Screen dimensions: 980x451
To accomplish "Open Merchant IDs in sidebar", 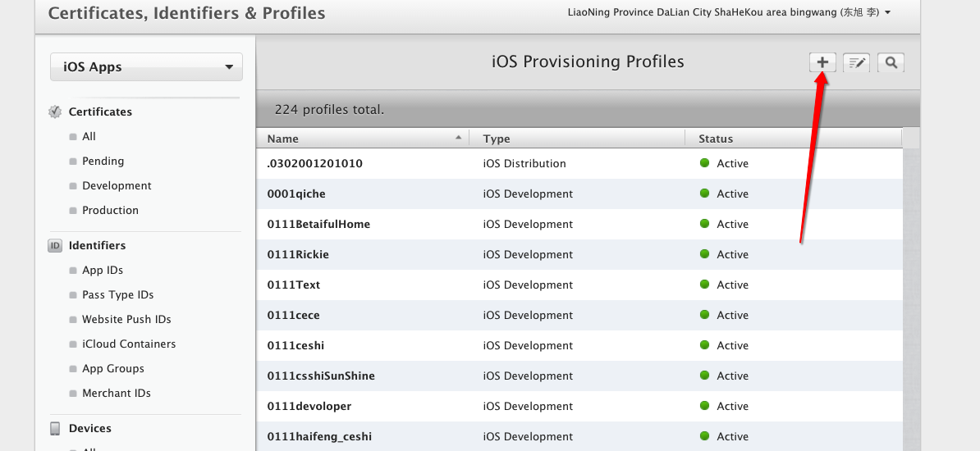I will tap(117, 394).
